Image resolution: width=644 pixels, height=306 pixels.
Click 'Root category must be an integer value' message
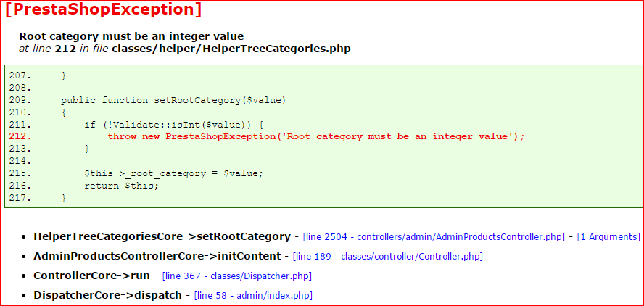131,36
